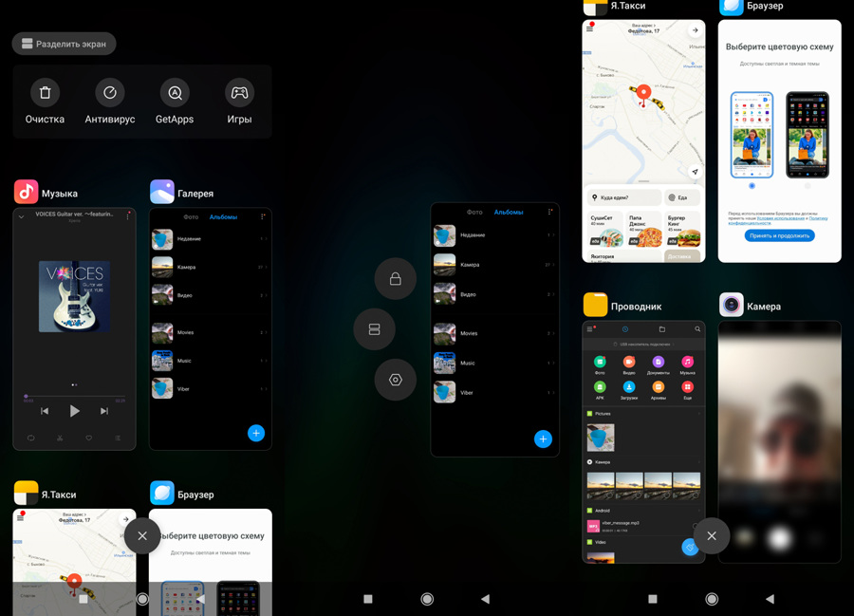Tap the white shutter button in Камера card
The height and width of the screenshot is (616, 854).
[x=779, y=538]
